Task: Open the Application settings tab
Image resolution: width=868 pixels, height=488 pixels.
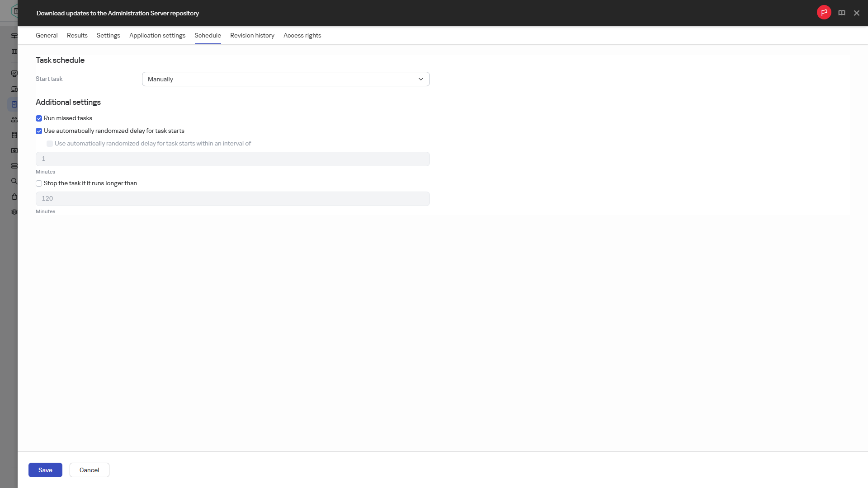Action: 157,35
